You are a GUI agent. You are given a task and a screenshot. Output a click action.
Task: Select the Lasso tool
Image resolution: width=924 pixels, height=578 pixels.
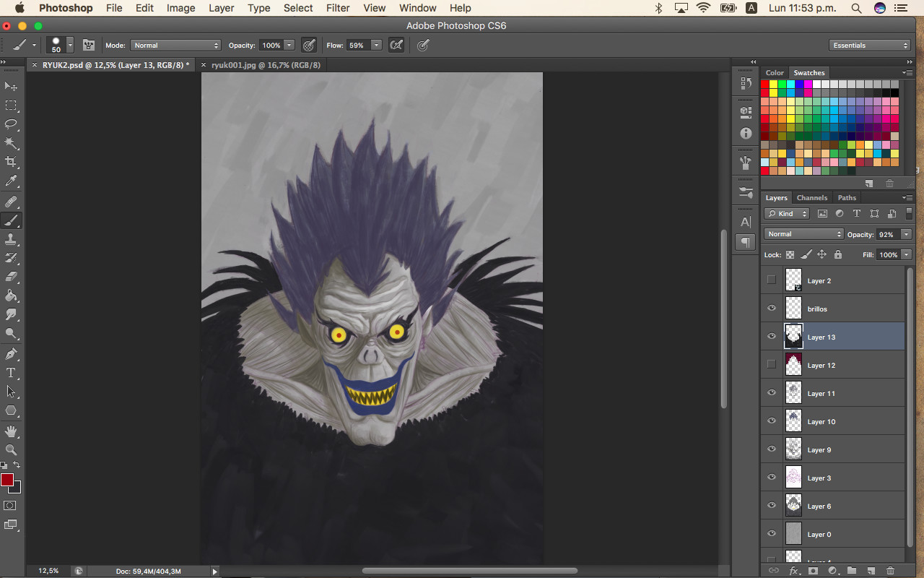[11, 124]
